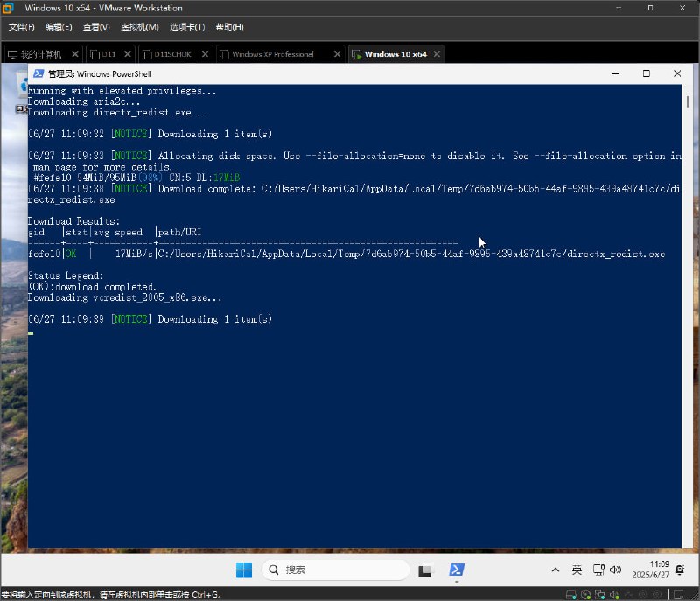700x601 pixels.
Task: Close the D11SCHOK tab
Action: point(205,54)
